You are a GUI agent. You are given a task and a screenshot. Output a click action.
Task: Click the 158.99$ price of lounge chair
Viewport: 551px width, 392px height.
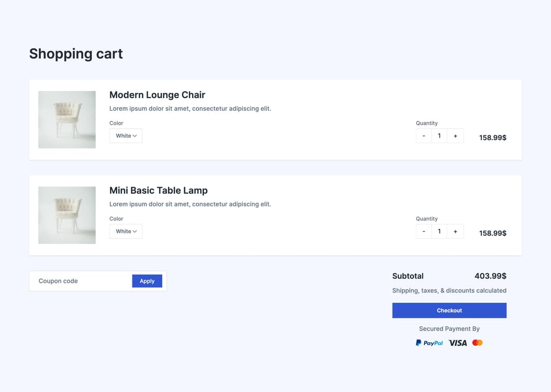coord(492,137)
